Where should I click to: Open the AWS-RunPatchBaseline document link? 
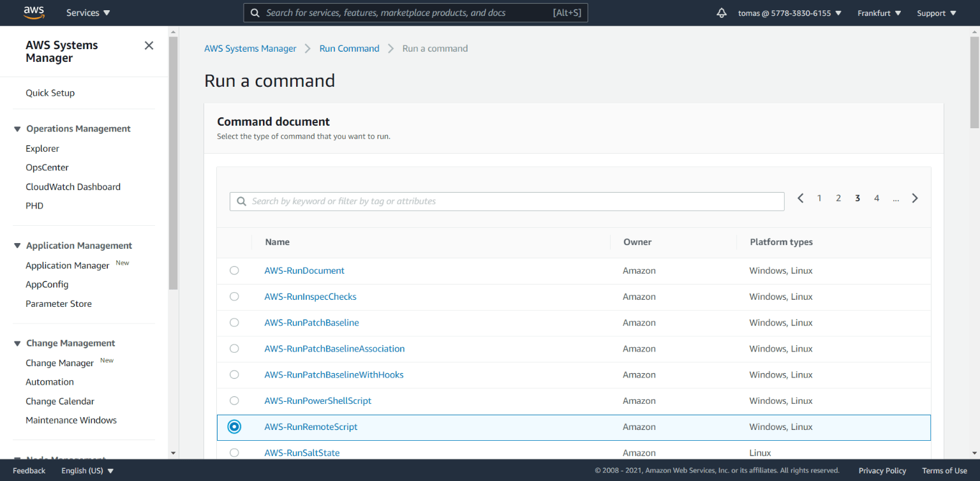[311, 322]
